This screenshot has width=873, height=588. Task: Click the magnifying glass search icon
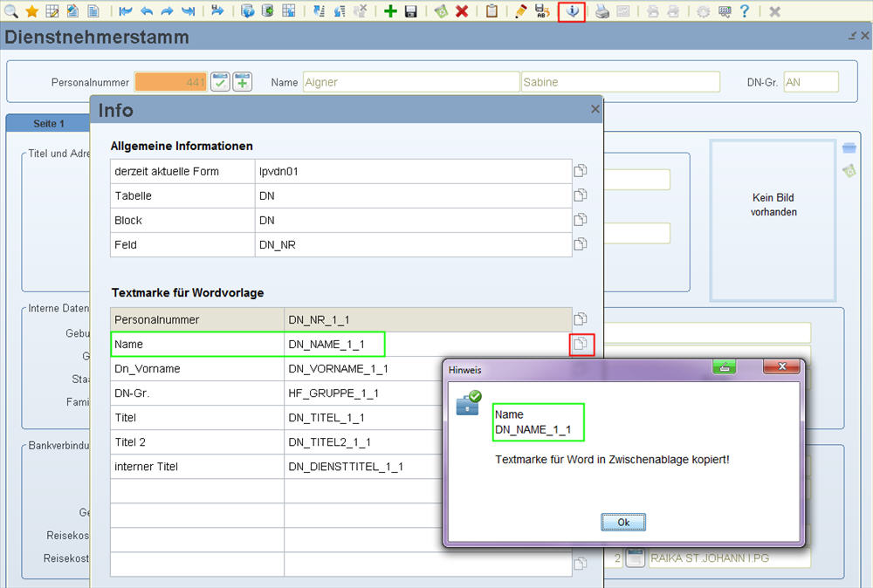coord(10,11)
